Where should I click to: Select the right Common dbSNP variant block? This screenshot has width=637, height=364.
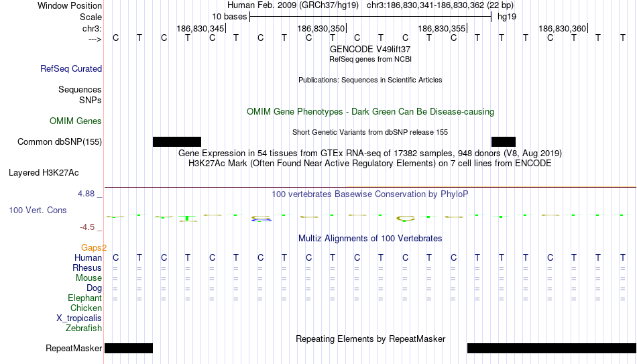[504, 142]
